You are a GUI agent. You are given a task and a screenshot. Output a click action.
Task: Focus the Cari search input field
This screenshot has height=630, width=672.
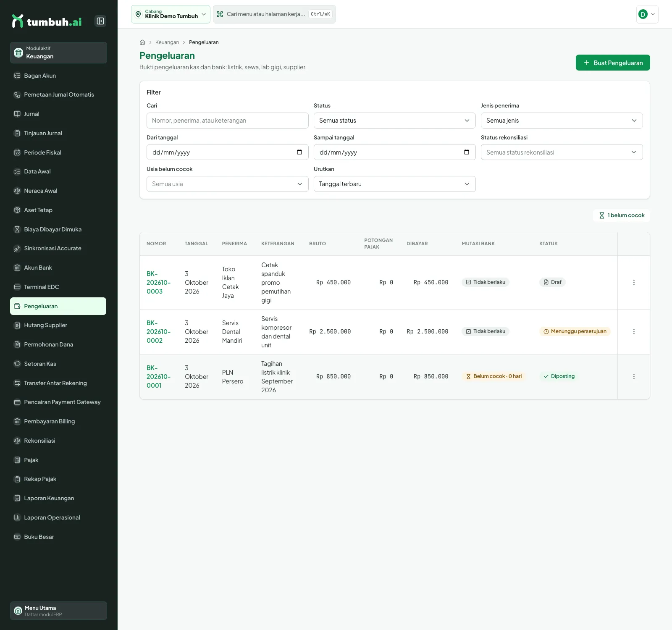[228, 121]
